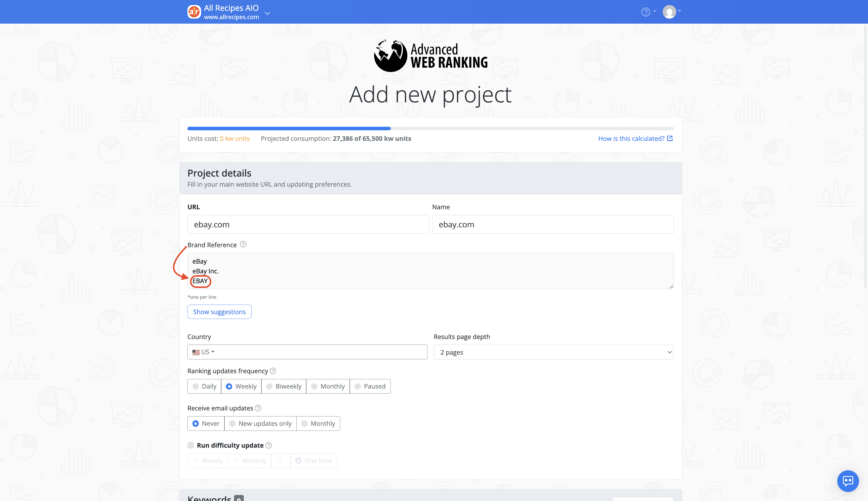Click the Project details heading
Screen dimensions: 868x501
tap(219, 173)
